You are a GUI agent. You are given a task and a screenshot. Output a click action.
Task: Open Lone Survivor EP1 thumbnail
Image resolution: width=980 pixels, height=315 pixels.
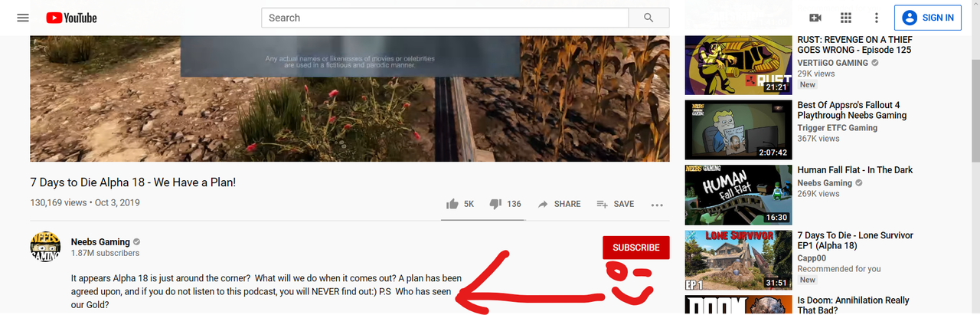737,261
